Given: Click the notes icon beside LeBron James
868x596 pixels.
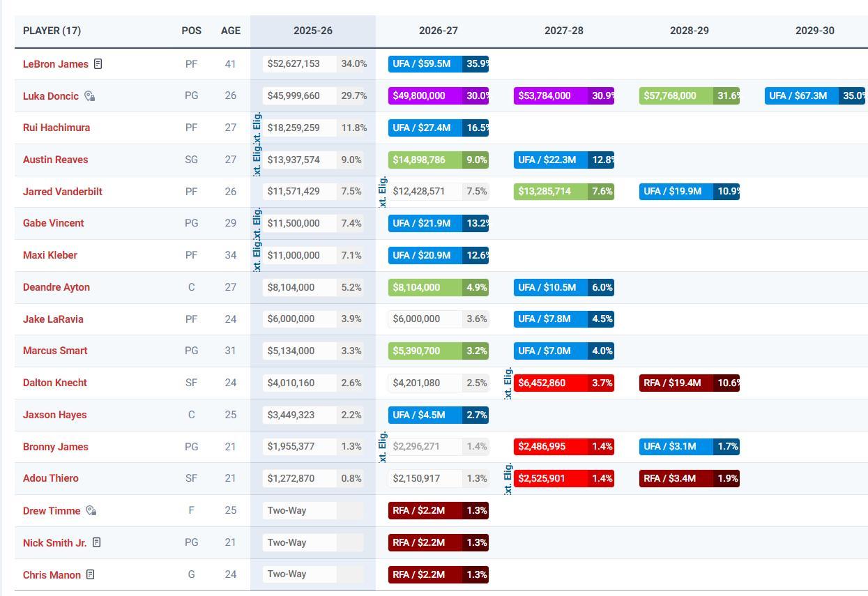Looking at the screenshot, I should coord(98,64).
